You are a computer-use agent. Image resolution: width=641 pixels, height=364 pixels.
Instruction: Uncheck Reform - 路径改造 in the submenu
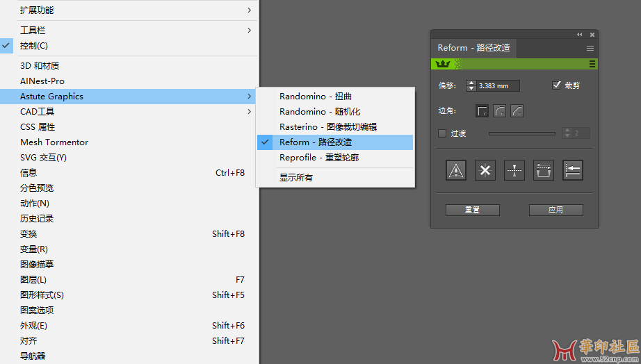point(335,142)
